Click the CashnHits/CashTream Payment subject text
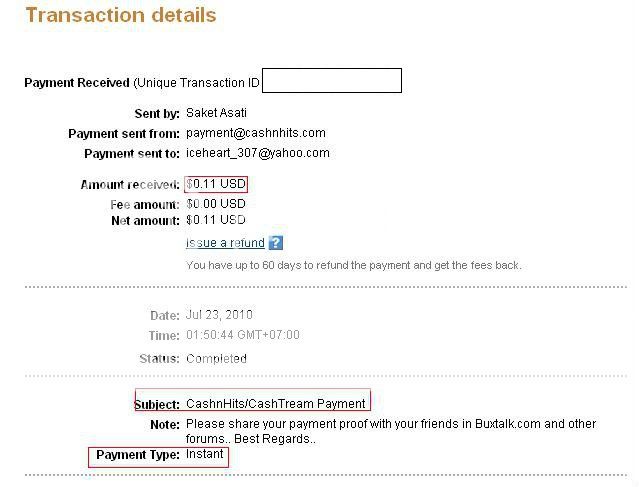The image size is (639, 487). (x=275, y=403)
